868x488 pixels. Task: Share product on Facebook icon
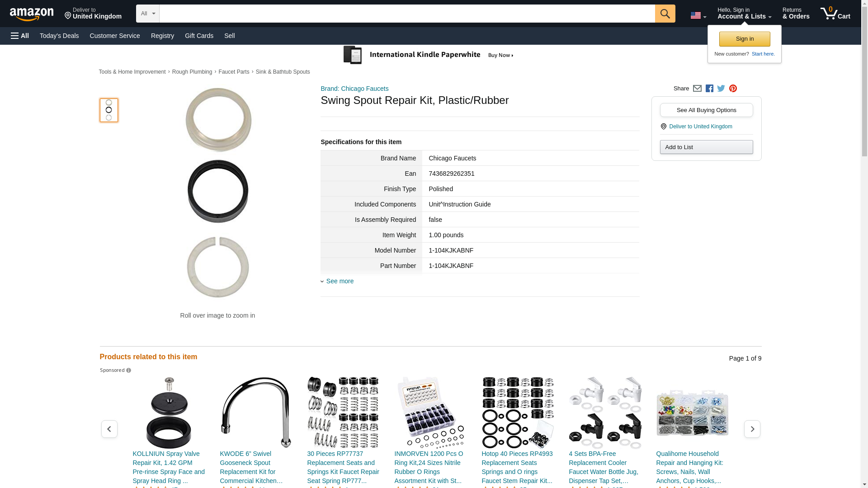pyautogui.click(x=709, y=89)
